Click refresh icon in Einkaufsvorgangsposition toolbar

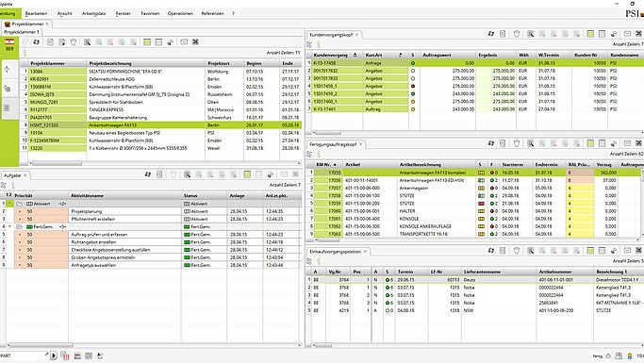(x=491, y=251)
